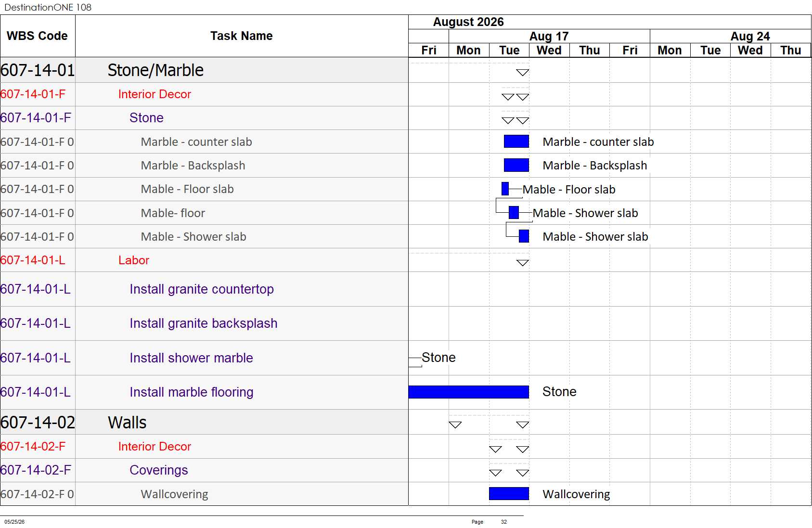
Task: Click the DestinationONE 108 project title
Action: click(48, 7)
